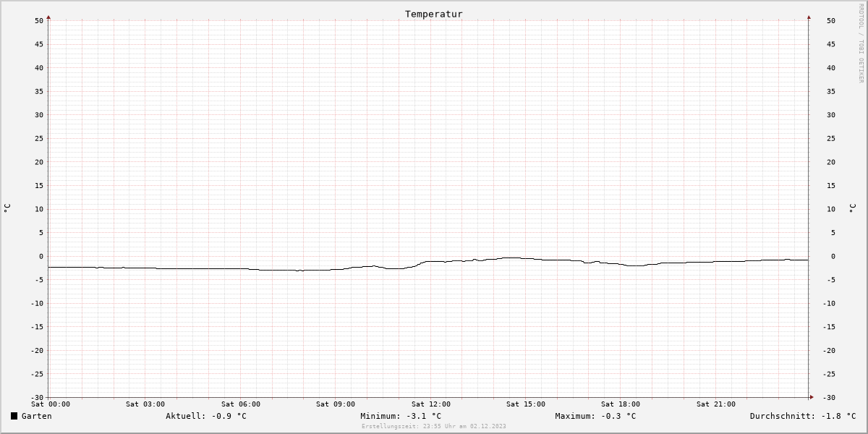Viewport: 868px width, 434px height.
Task: Click the black Garten legend color box
Action: (14, 416)
